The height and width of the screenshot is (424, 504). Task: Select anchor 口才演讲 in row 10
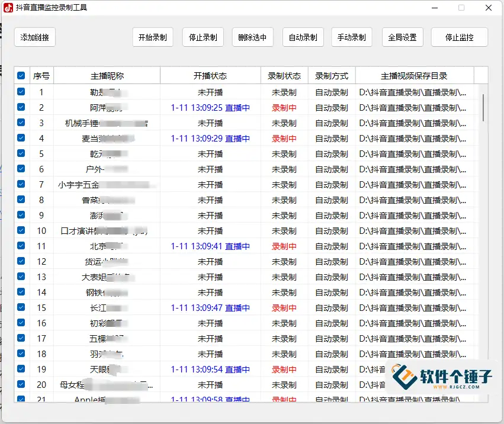coord(77,231)
